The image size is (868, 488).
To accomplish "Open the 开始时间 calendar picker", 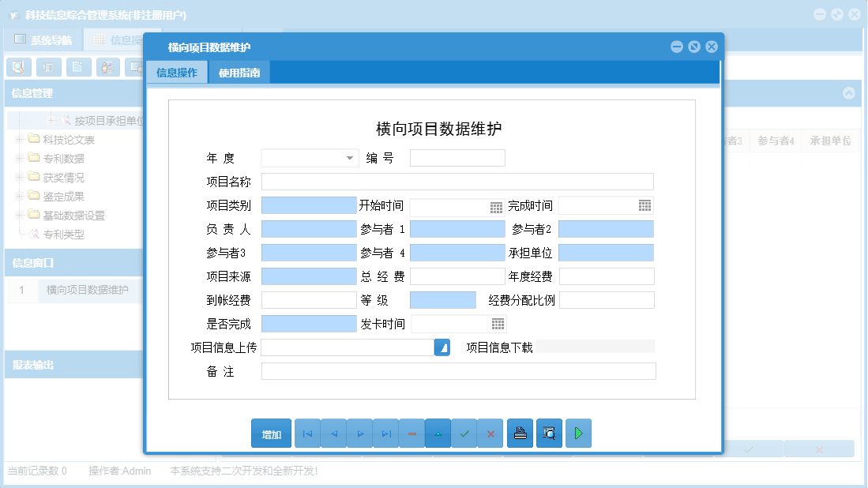I will tap(495, 206).
